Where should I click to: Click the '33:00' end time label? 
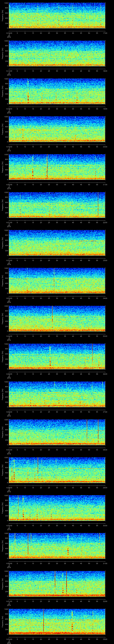click(105, 639)
